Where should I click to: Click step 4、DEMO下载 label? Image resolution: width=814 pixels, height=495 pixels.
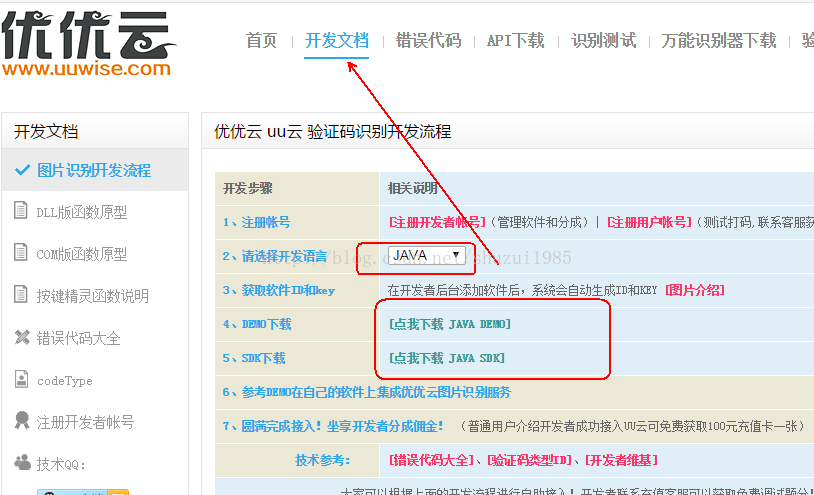pos(257,324)
